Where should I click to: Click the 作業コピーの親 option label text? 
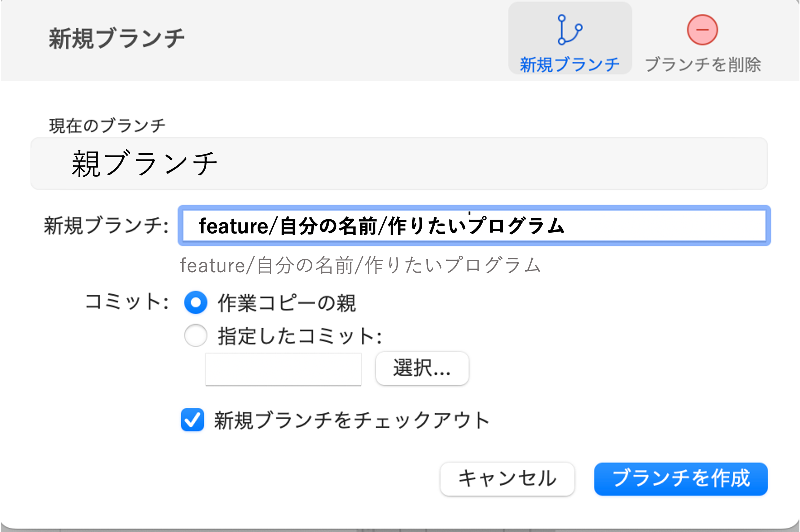[287, 303]
